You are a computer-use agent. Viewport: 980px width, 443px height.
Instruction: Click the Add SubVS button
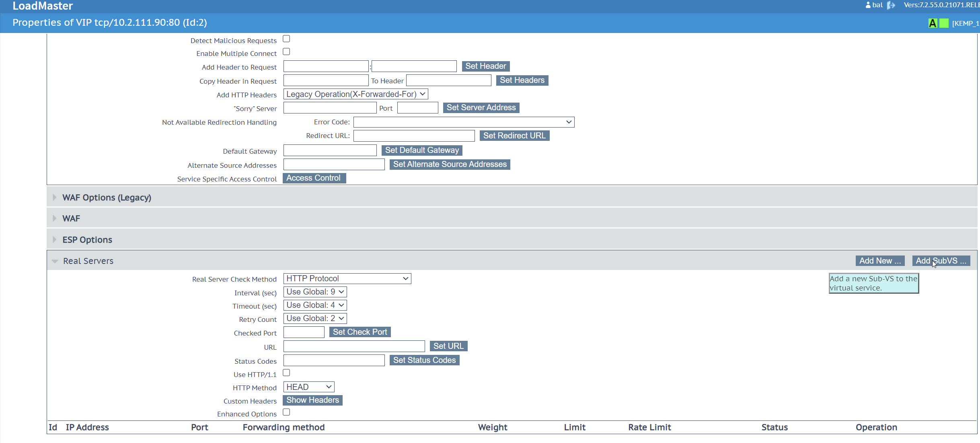941,261
